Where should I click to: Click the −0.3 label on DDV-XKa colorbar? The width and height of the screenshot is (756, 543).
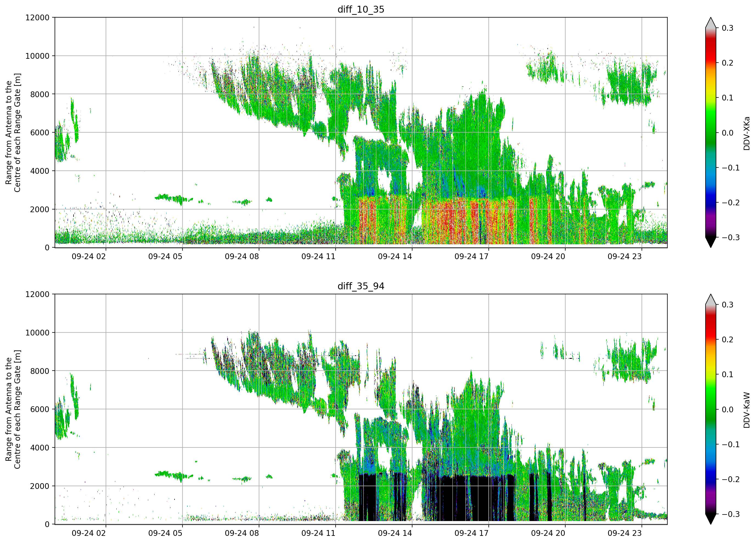click(731, 238)
